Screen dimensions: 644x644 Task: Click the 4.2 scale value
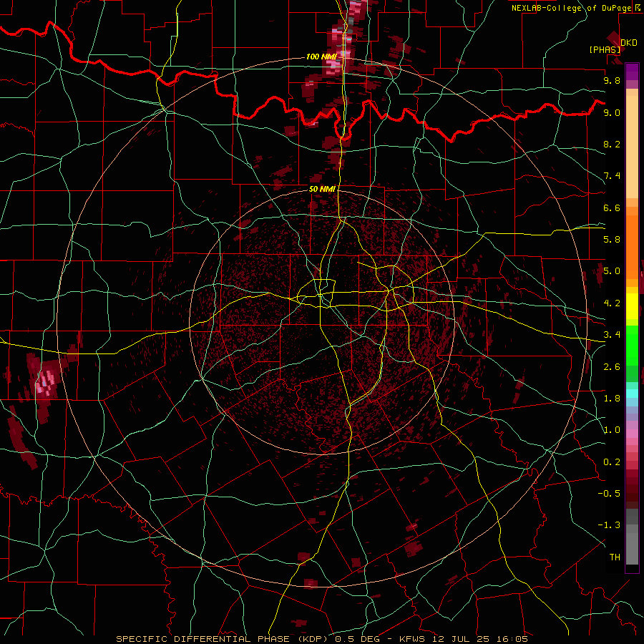tap(612, 303)
